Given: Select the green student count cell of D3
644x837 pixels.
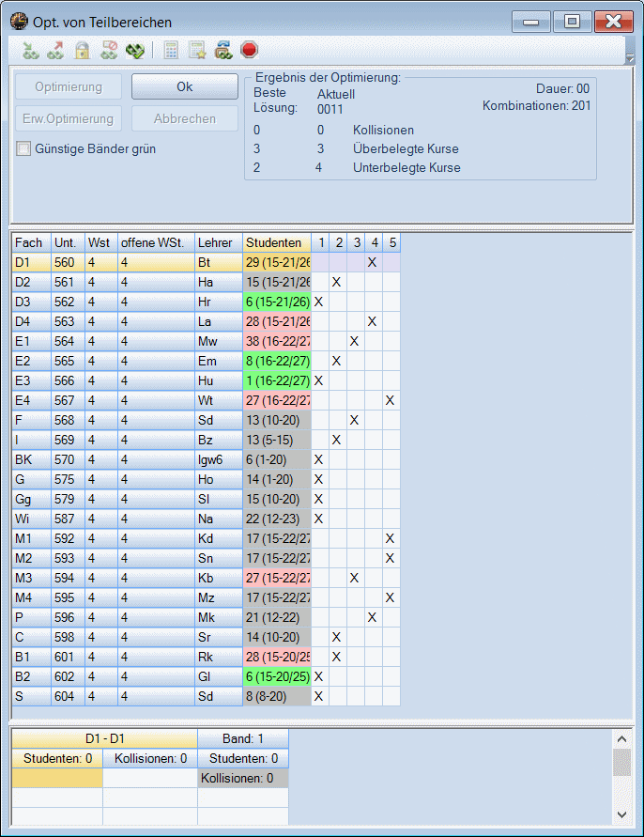Looking at the screenshot, I should [276, 302].
